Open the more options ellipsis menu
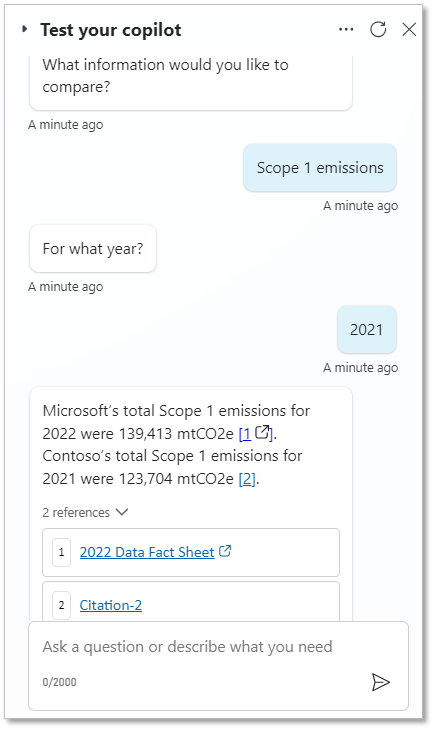Image resolution: width=434 pixels, height=730 pixels. click(346, 30)
